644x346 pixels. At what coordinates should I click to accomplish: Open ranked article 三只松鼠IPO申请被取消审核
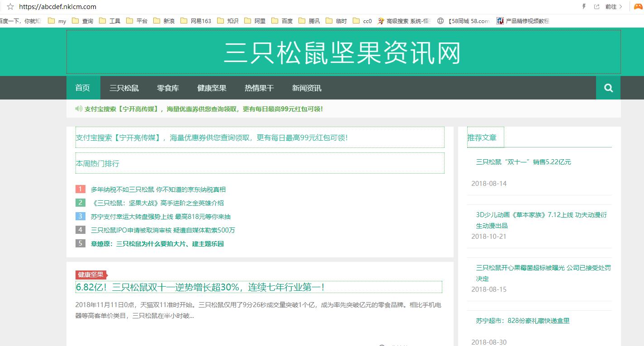[163, 230]
